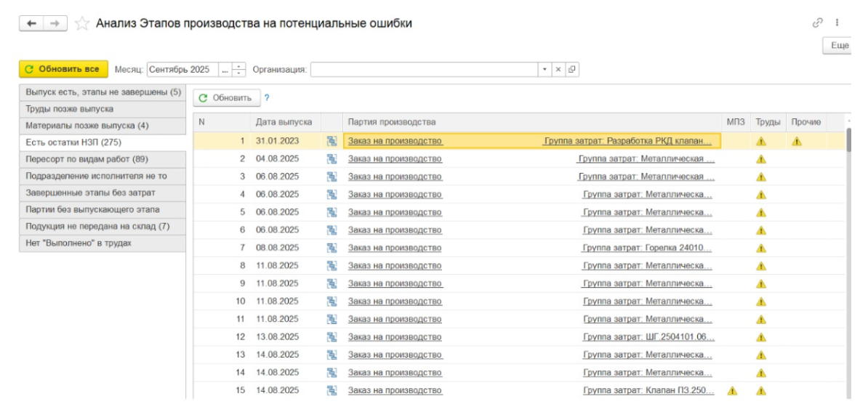
Task: Click the 'Труды' warning icon in row 7
Action: (x=761, y=248)
